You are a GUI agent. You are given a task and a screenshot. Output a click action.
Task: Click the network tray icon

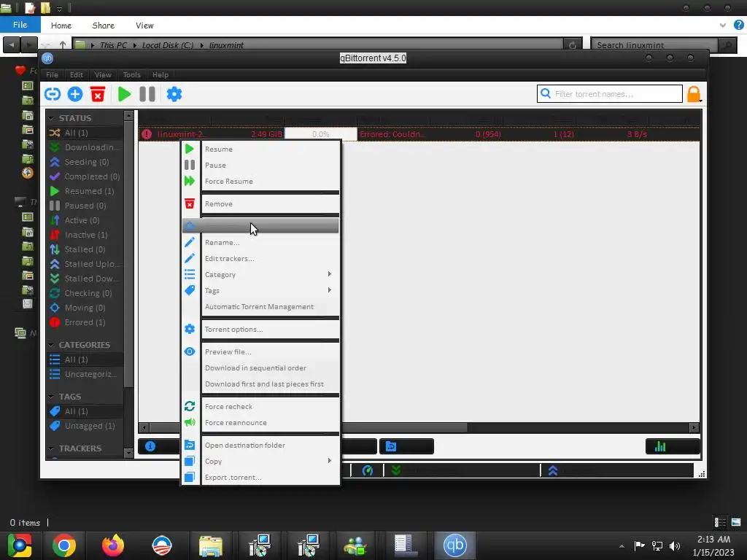point(657,545)
